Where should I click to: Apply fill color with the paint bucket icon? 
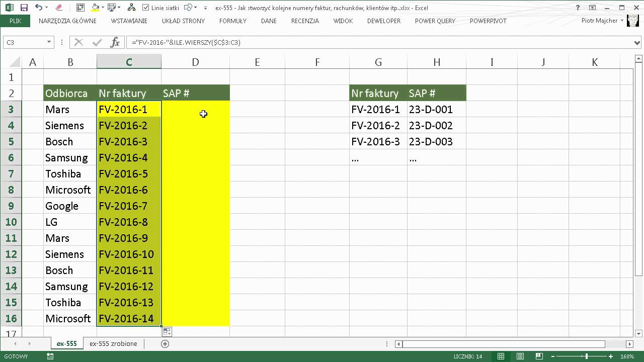pos(95,8)
